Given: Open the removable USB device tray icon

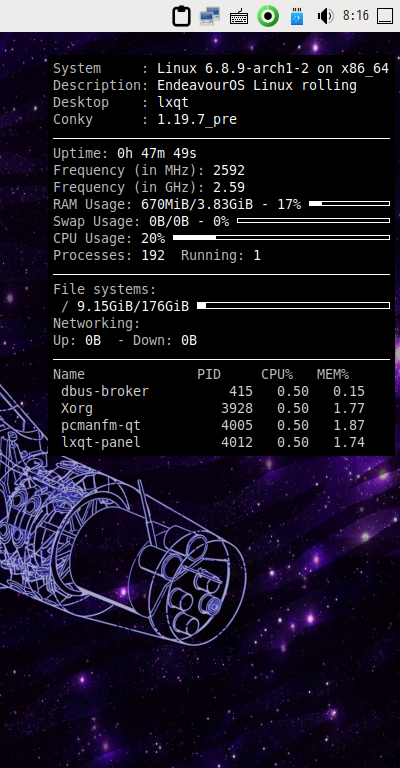Looking at the screenshot, I should click(297, 16).
